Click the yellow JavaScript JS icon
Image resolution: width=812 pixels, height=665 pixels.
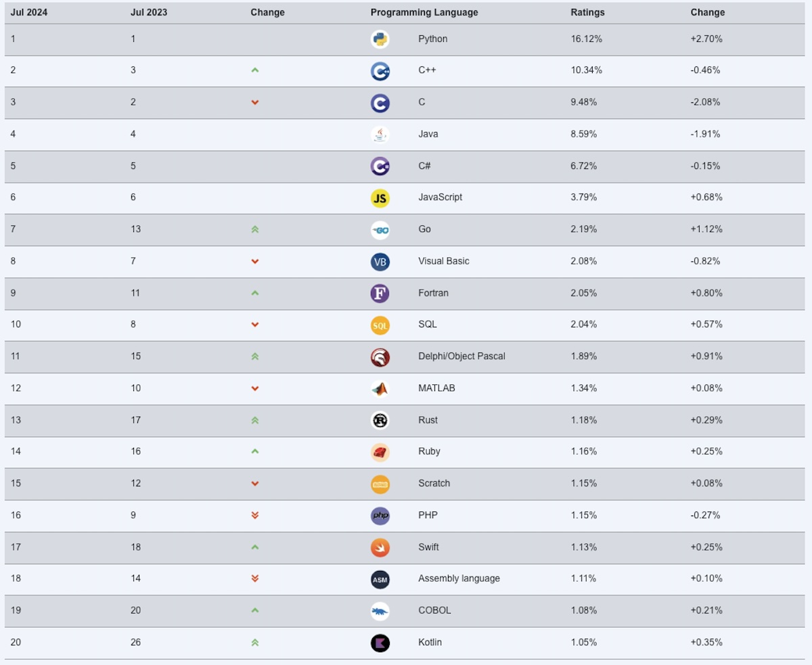coord(380,198)
